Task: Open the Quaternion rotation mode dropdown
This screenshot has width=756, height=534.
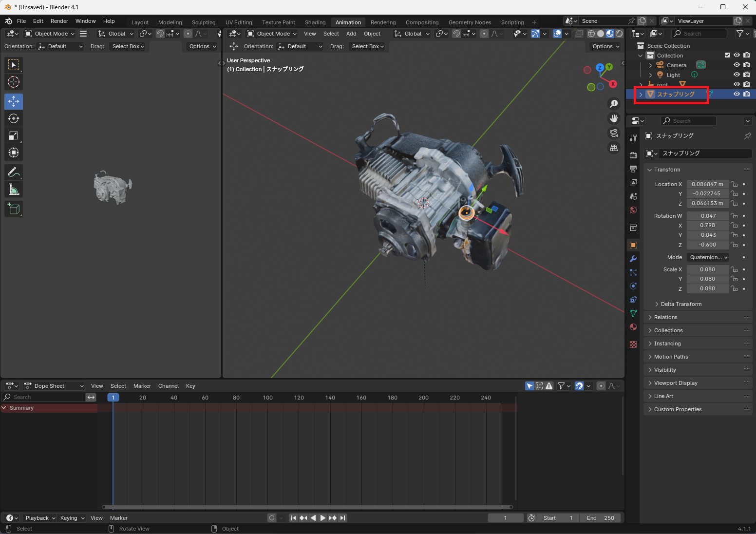Action: tap(708, 257)
